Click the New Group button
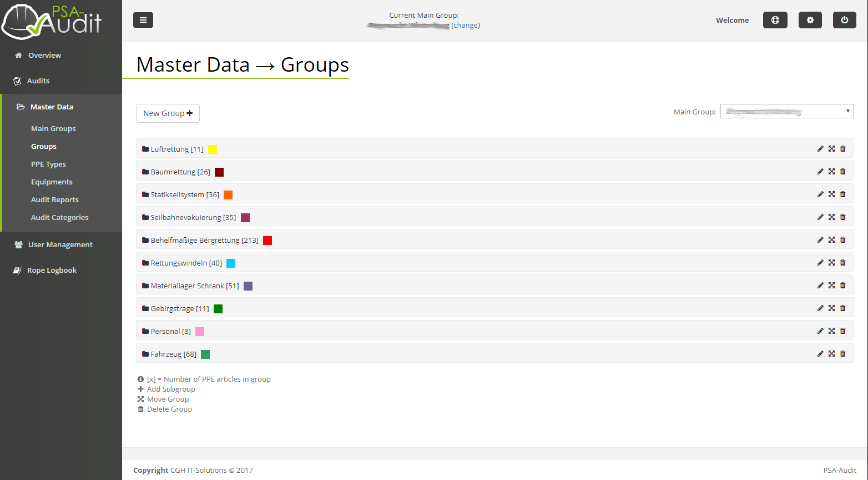The image size is (868, 480). click(168, 113)
